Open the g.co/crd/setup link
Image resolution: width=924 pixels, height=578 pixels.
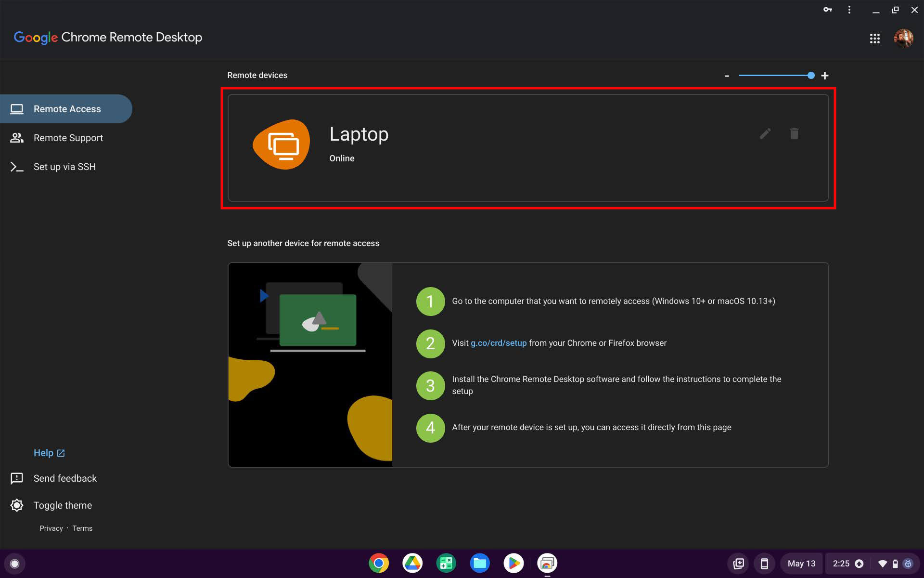point(498,343)
